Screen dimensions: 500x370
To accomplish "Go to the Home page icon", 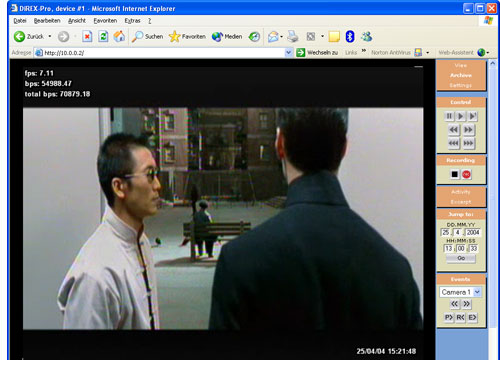I will pos(119,36).
